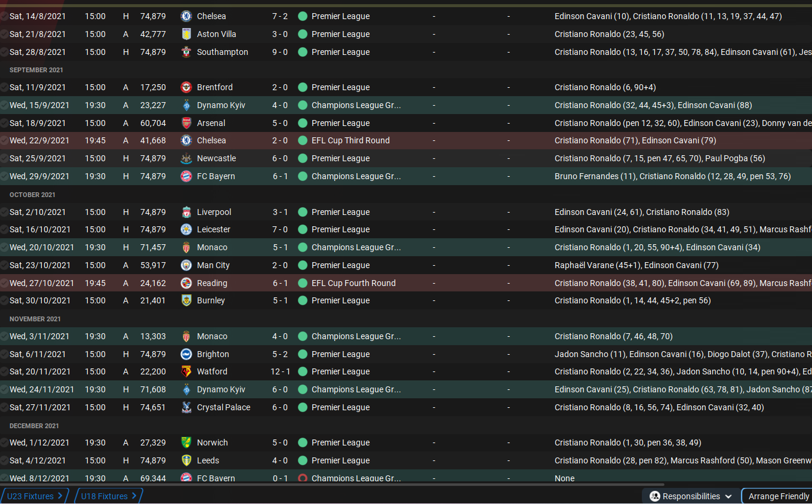
Task: Open the U18 Fixtures tab
Action: pos(109,496)
